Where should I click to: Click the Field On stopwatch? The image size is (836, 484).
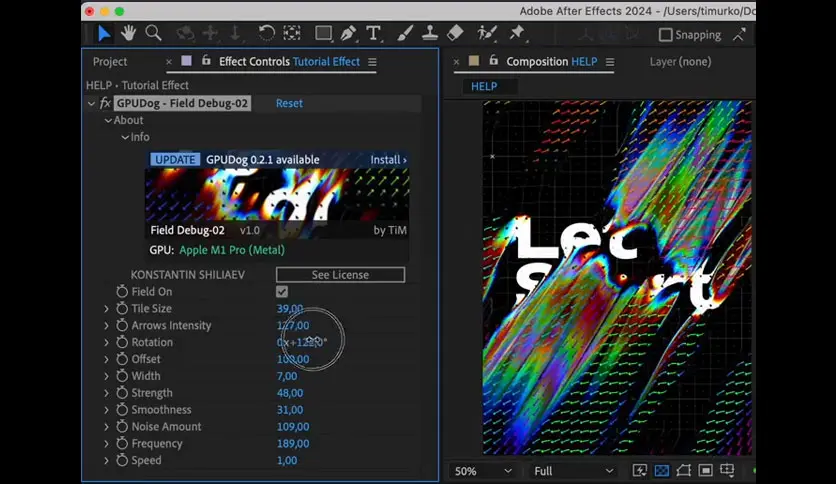click(122, 291)
